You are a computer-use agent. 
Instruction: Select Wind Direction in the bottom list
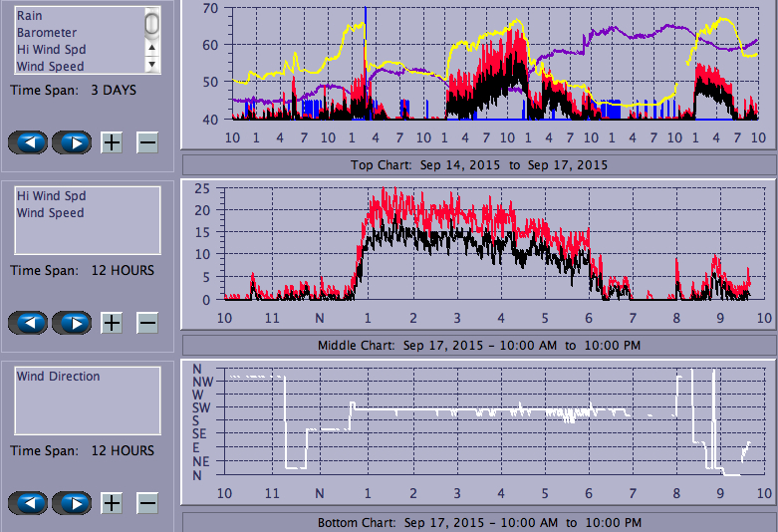tap(58, 377)
